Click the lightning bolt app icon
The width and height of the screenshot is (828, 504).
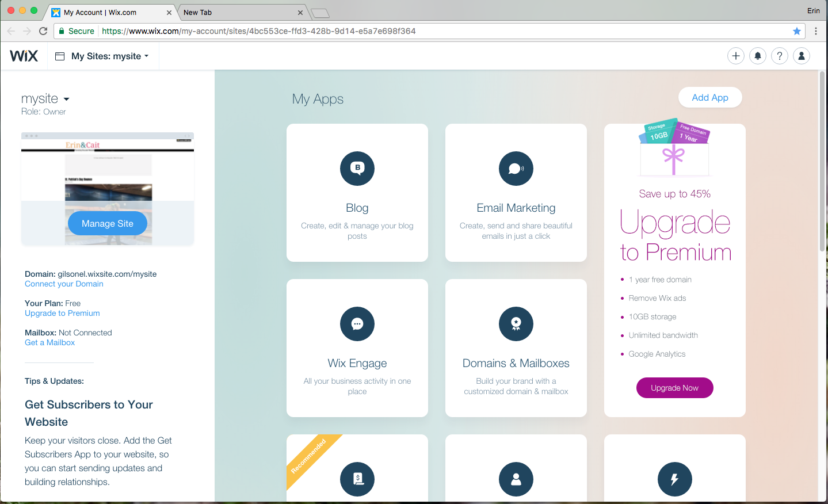[x=675, y=479]
